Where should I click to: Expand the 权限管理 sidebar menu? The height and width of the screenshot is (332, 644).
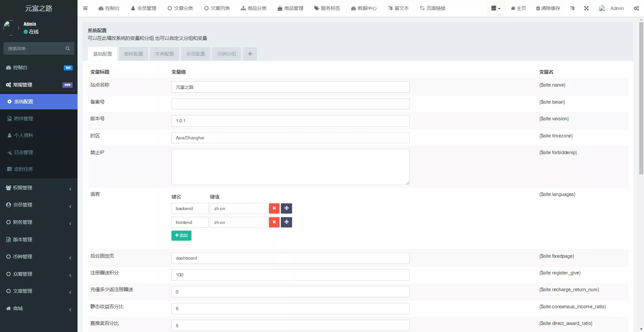[39, 188]
